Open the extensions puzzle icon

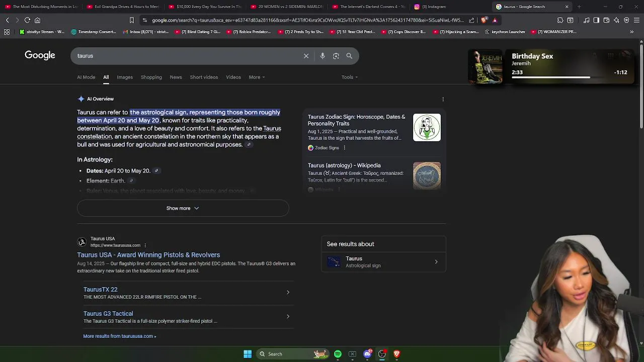(560, 20)
